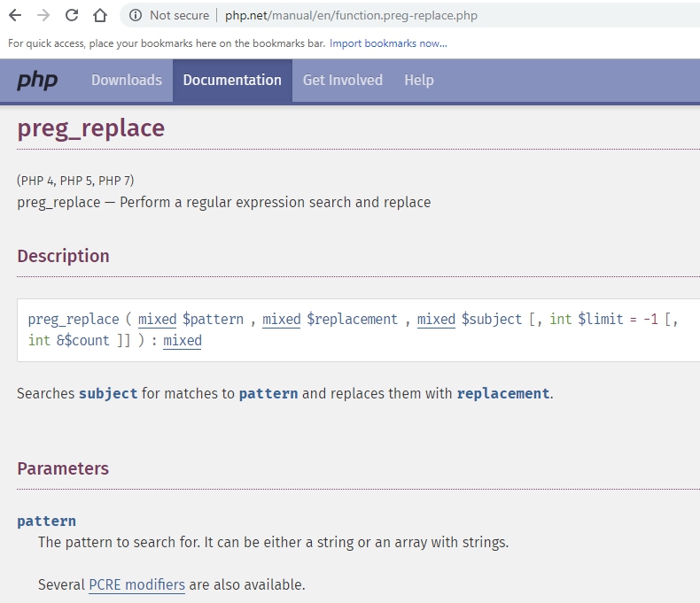The image size is (700, 603).
Task: Reload the page with the refresh icon
Action: [x=72, y=15]
